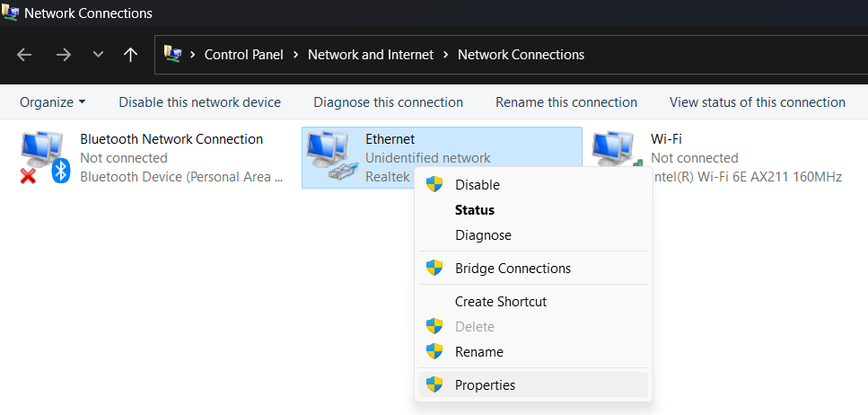Choose Properties from the context menu
Screen dimensions: 868x415
pos(485,384)
